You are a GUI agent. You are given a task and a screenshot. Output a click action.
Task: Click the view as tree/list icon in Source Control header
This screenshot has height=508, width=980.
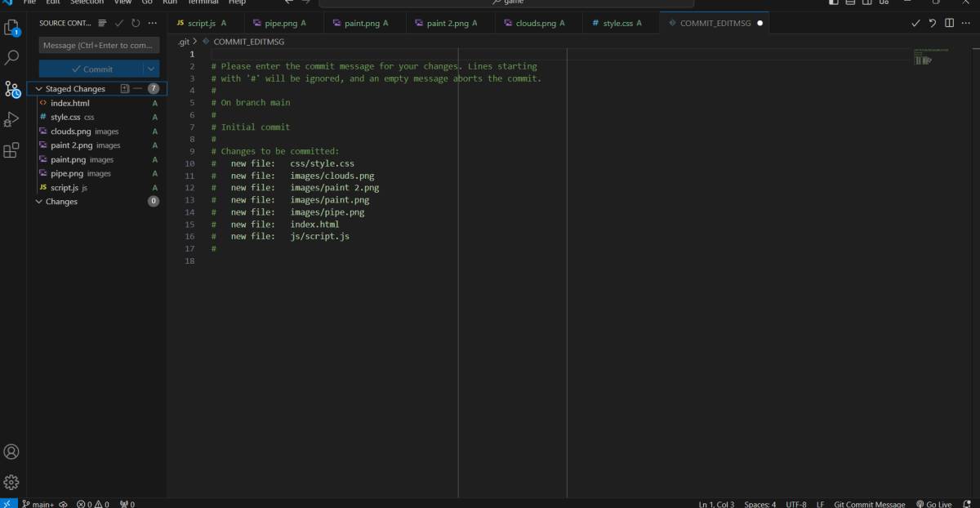click(103, 23)
